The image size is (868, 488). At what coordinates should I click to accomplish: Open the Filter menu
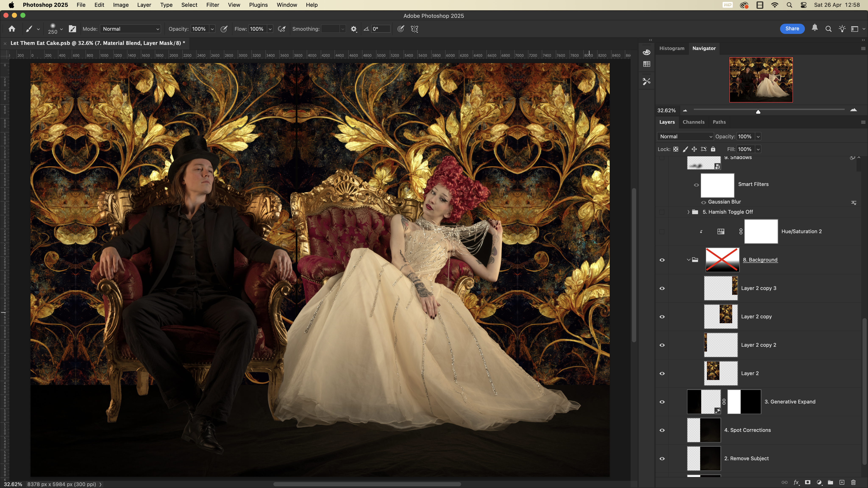pos(212,5)
